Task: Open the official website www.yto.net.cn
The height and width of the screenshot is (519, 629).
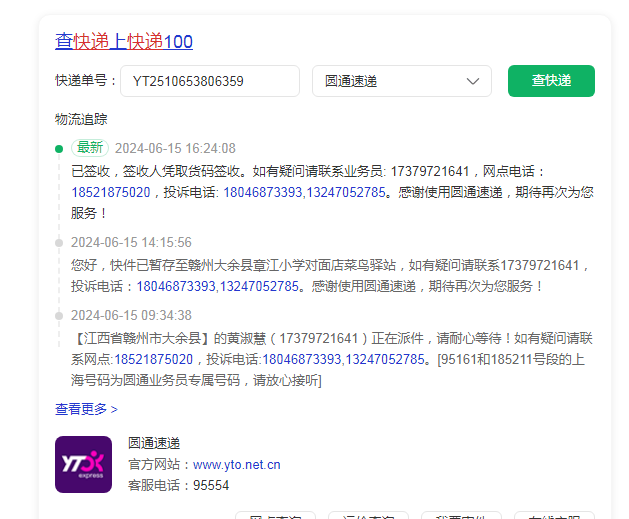Action: click(237, 464)
